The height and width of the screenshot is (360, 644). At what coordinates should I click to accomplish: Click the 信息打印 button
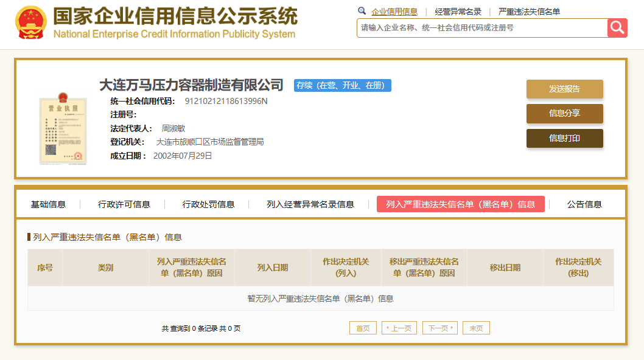click(565, 138)
